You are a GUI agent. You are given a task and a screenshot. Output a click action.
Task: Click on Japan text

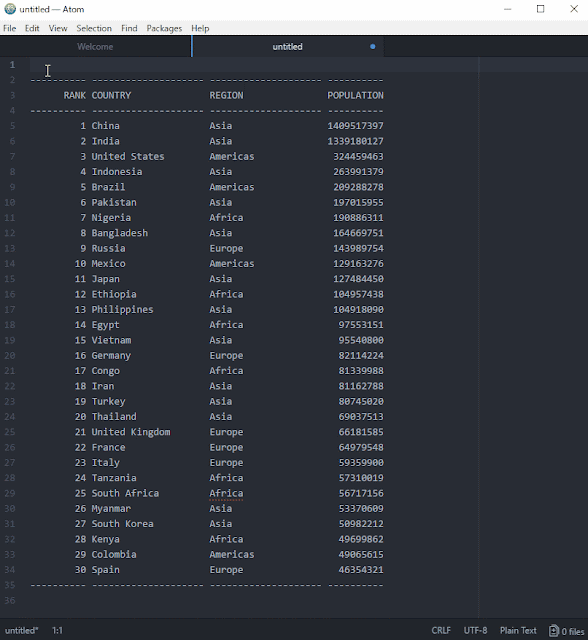click(x=105, y=279)
